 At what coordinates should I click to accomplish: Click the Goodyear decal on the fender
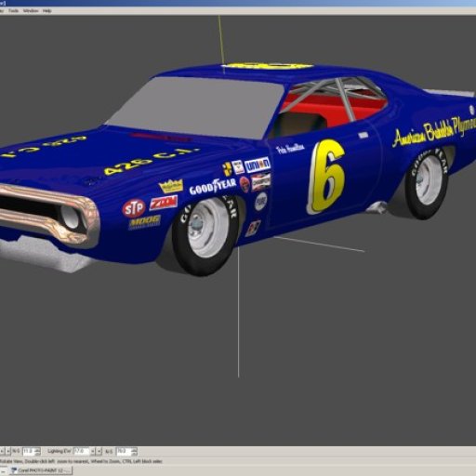(x=213, y=187)
